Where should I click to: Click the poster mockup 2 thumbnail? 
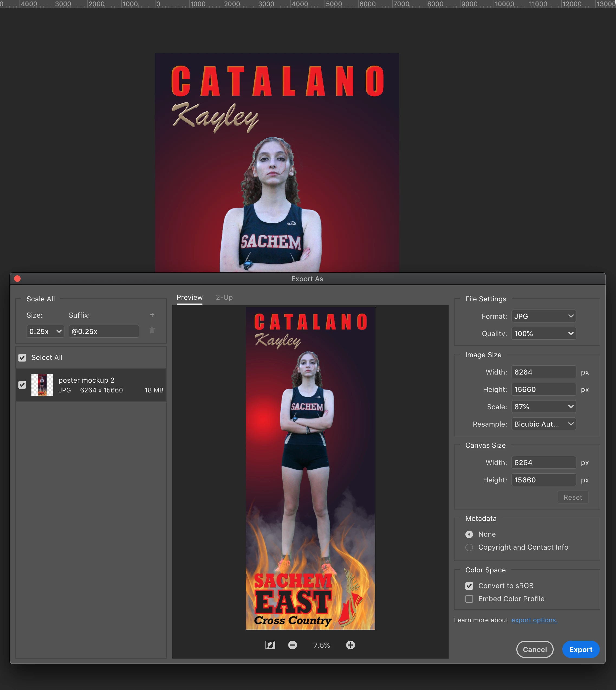click(42, 385)
